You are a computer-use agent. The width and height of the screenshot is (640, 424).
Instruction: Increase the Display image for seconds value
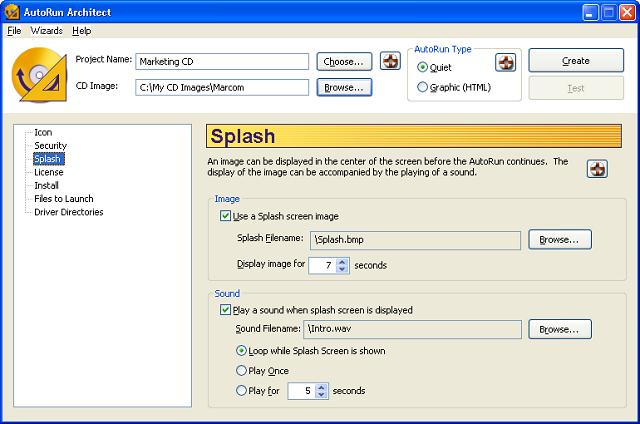click(342, 262)
